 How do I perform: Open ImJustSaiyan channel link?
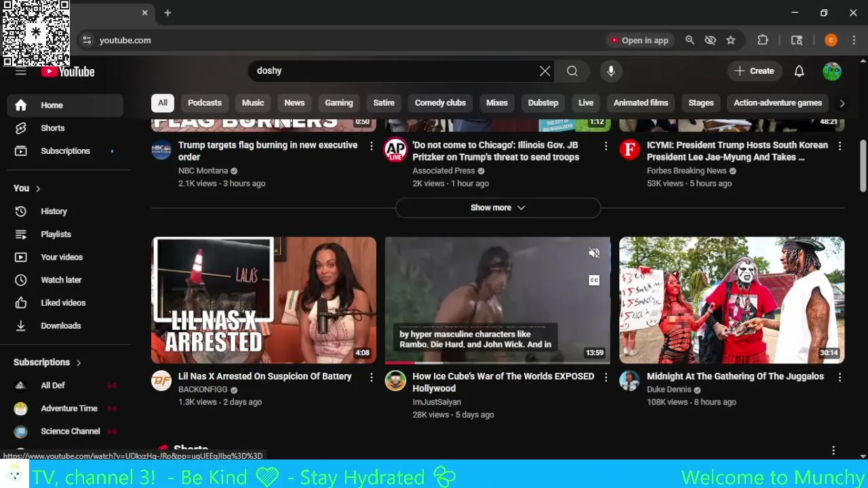click(x=437, y=402)
